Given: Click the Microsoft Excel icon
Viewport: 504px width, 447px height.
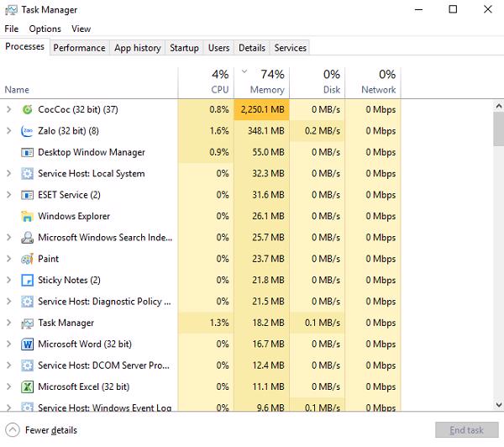Looking at the screenshot, I should coord(28,387).
